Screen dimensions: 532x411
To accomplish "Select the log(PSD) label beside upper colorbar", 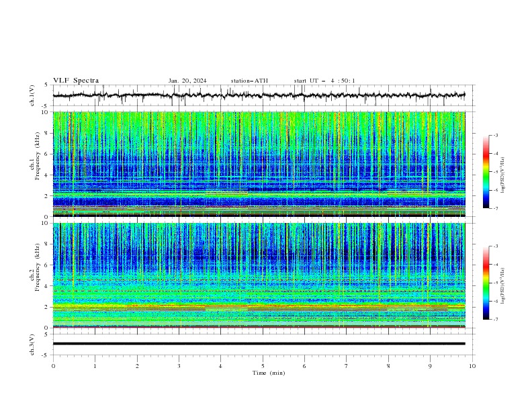I will pyautogui.click(x=503, y=175).
